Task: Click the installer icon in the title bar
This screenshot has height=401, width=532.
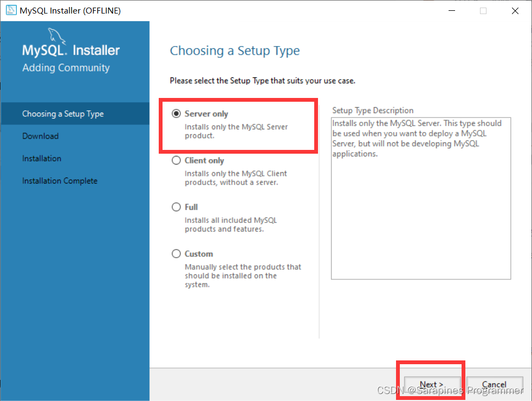Action: point(11,10)
